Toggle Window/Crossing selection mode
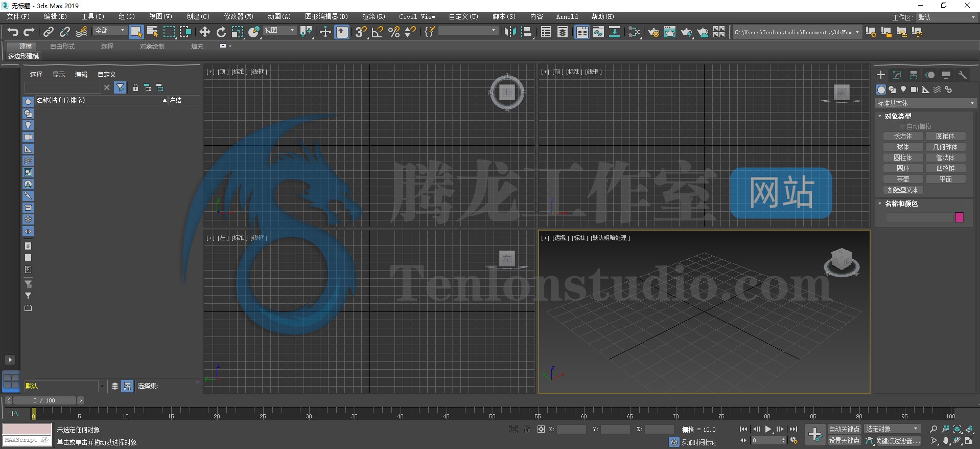 point(185,32)
